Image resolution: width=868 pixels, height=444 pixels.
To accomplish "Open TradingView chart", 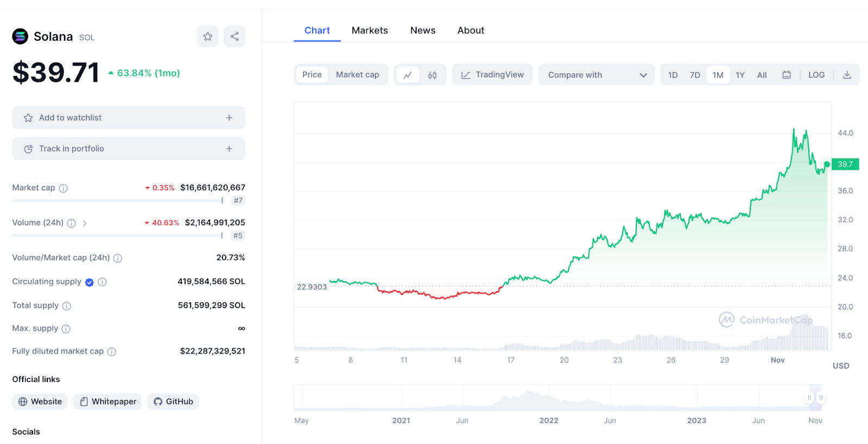I will click(x=493, y=75).
